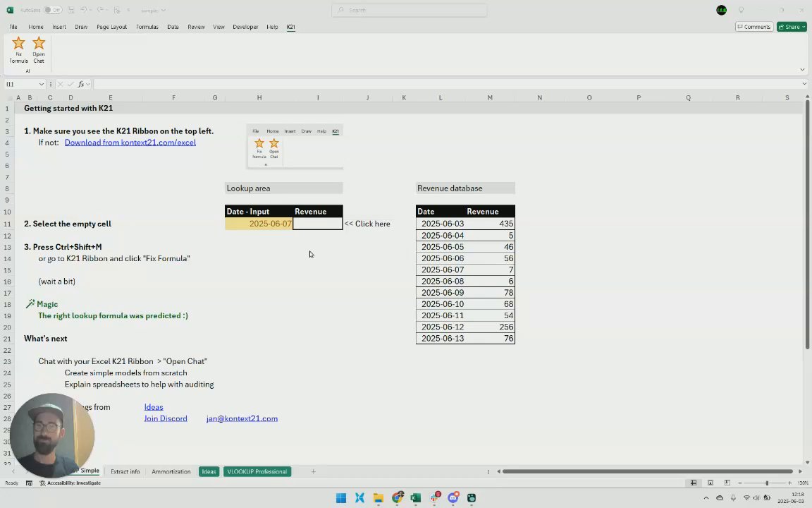Open the File menu
This screenshot has height=508, width=812.
pos(13,27)
